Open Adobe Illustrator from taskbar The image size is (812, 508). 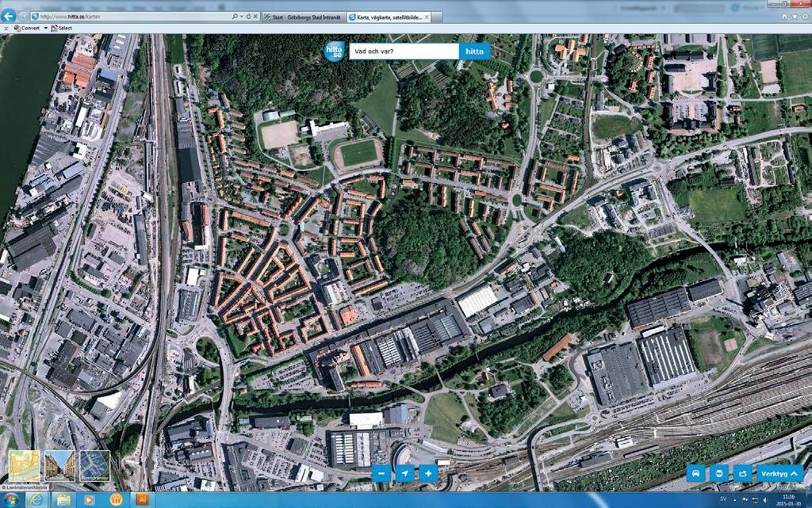[142, 500]
